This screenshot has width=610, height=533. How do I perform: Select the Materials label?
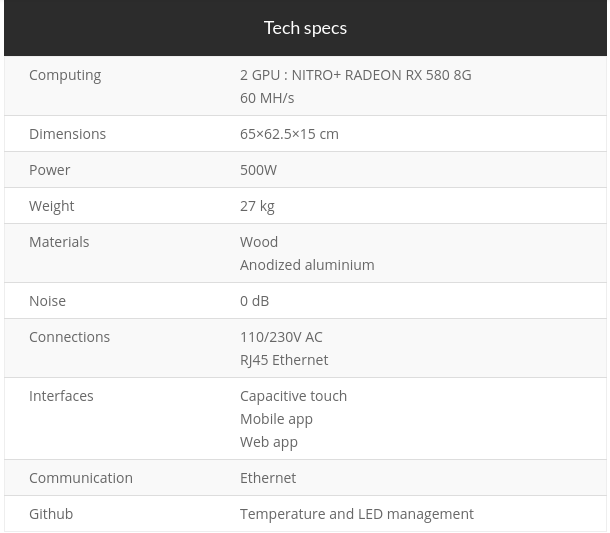click(x=59, y=242)
